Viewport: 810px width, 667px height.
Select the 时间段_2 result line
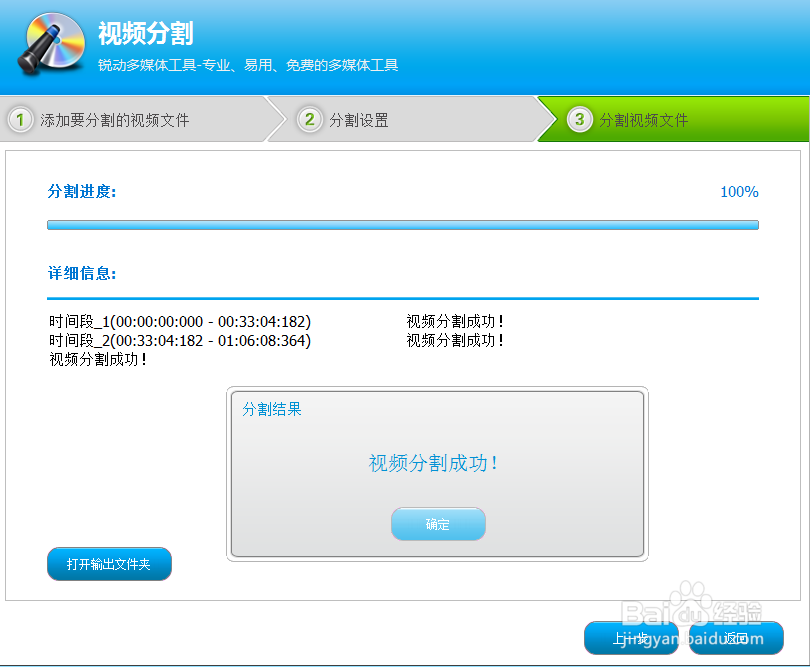pos(180,340)
